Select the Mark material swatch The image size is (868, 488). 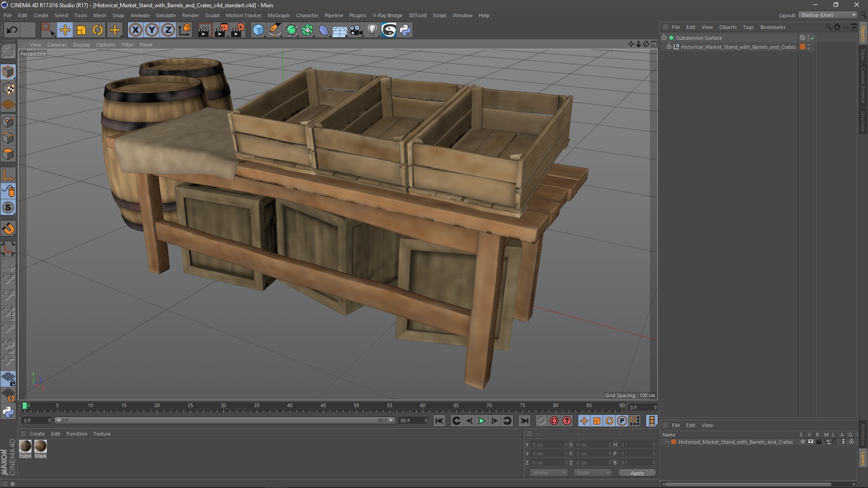pyautogui.click(x=41, y=446)
